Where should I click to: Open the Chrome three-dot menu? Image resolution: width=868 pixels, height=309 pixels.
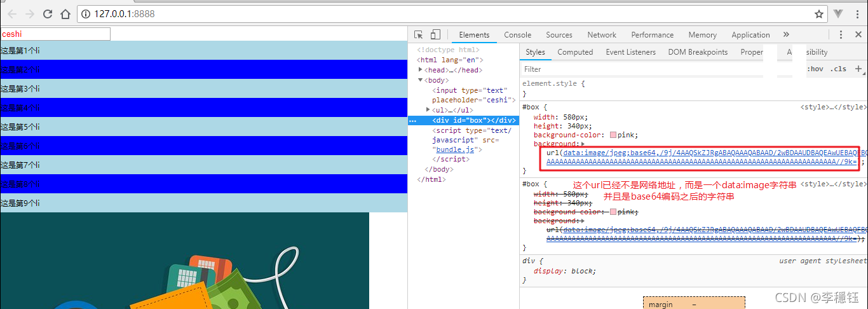pyautogui.click(x=857, y=13)
